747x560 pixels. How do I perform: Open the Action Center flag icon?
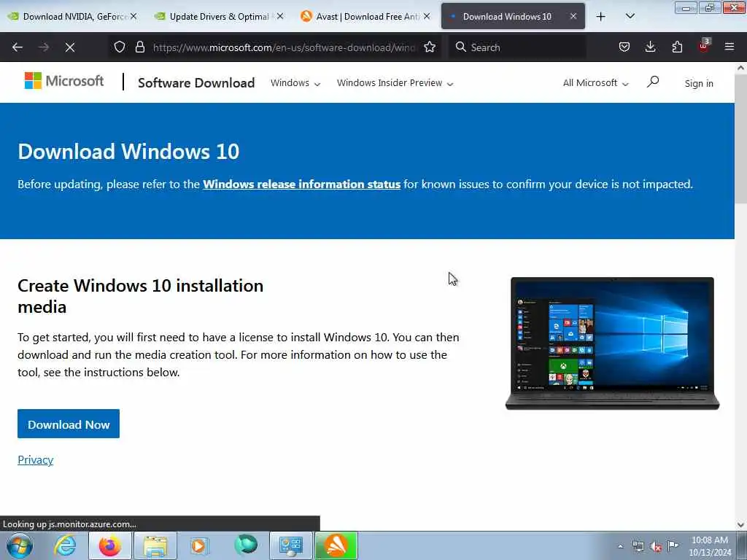click(673, 545)
